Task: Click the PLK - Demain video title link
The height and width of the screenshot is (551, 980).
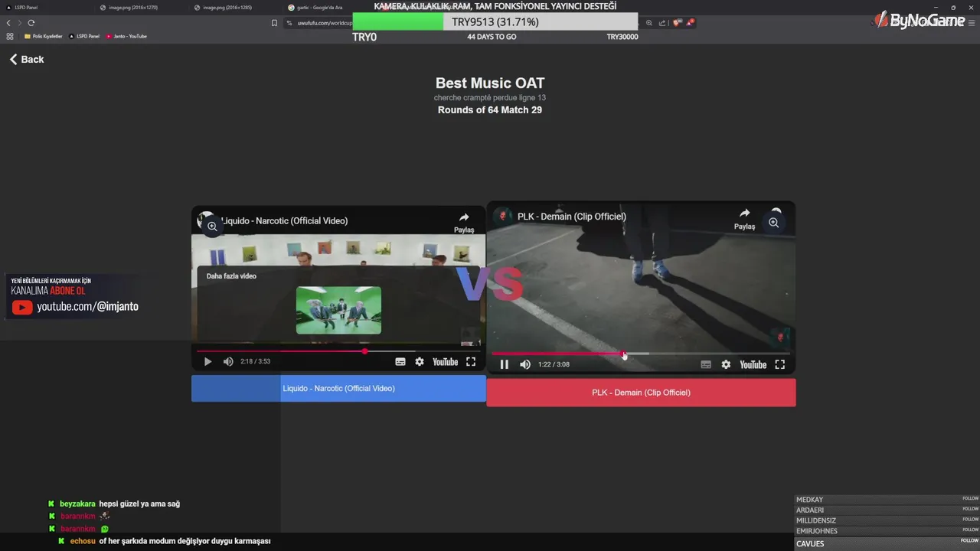Action: pyautogui.click(x=571, y=217)
